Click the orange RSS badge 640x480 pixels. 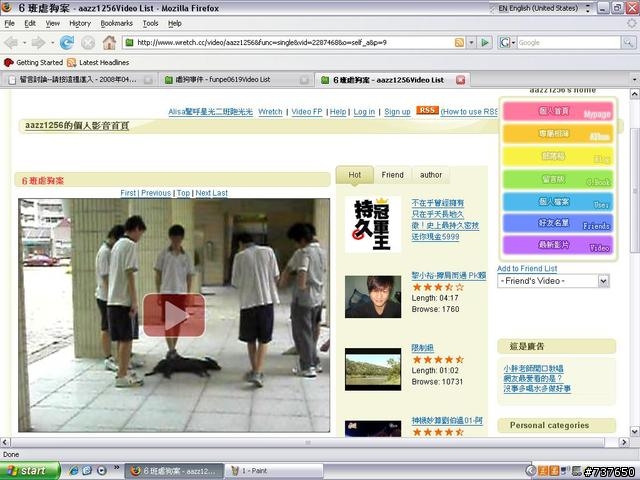(x=427, y=110)
